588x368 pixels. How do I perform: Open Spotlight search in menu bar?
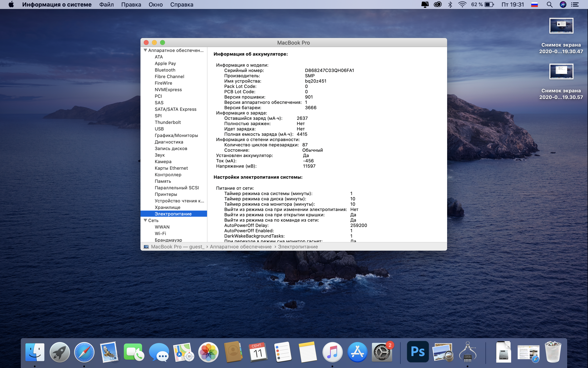pyautogui.click(x=550, y=4)
